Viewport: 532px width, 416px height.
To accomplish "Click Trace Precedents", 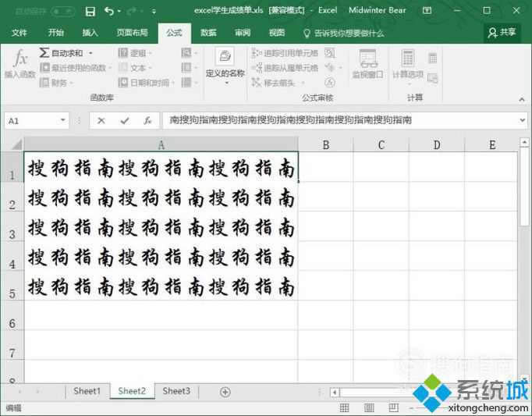I will click(x=285, y=53).
